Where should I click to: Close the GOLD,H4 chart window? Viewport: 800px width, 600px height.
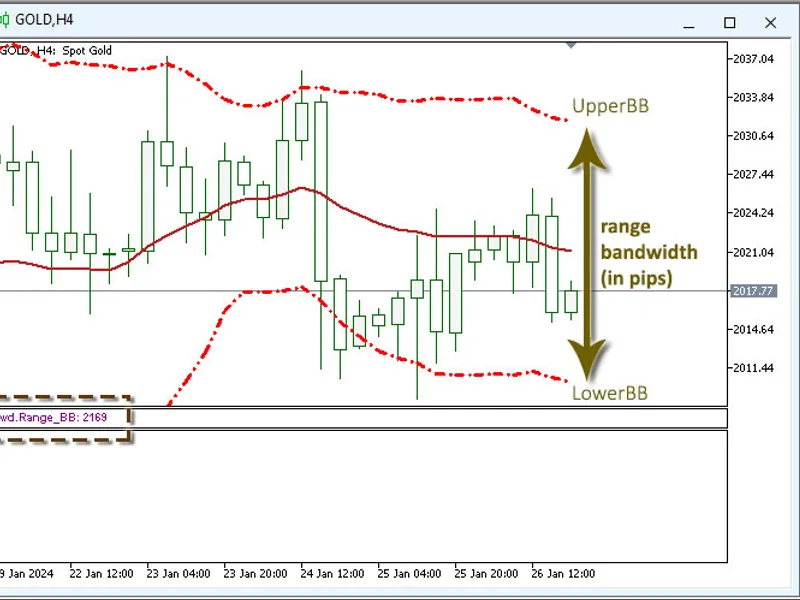[x=770, y=23]
